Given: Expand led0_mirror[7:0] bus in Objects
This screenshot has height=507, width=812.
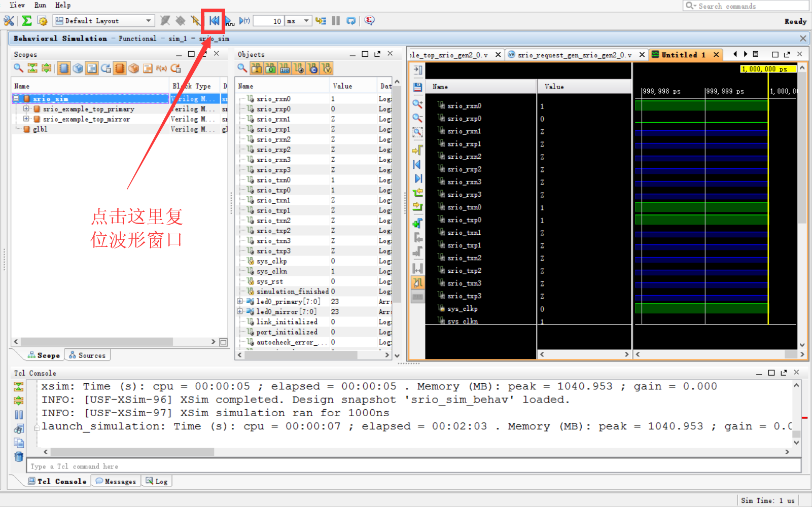Looking at the screenshot, I should click(x=240, y=311).
